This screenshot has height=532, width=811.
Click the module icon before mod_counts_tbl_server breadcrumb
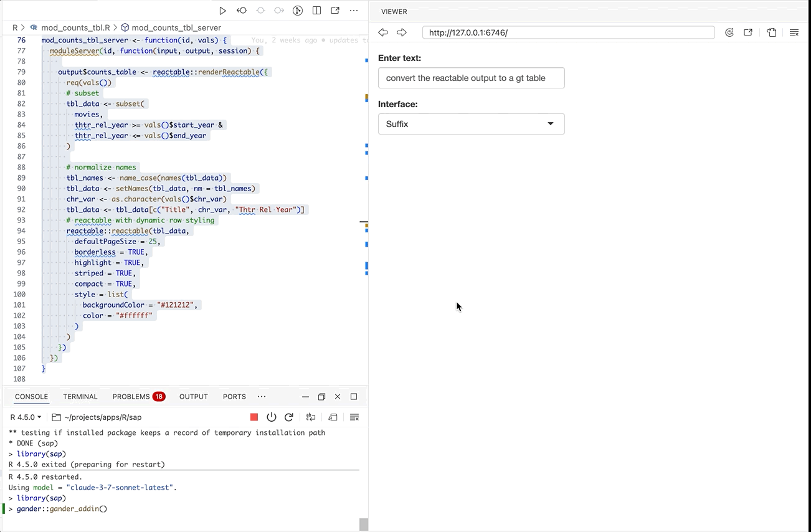pos(125,27)
